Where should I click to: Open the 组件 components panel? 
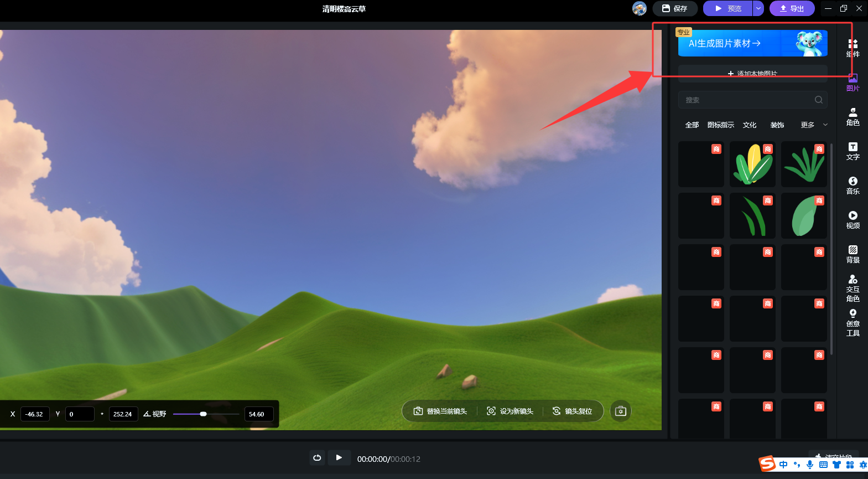pos(853,48)
